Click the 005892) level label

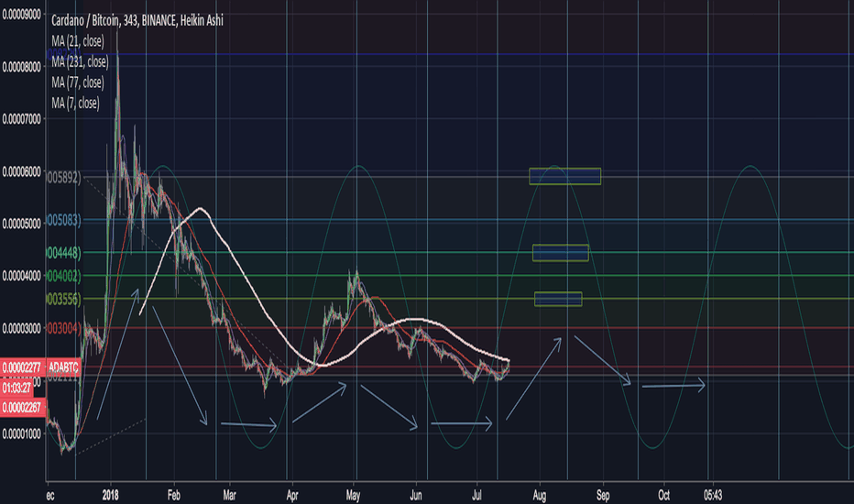(64, 178)
